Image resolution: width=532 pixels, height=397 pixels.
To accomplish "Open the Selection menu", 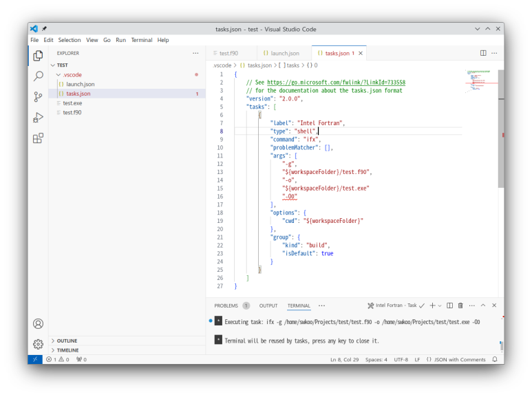I will [x=70, y=40].
